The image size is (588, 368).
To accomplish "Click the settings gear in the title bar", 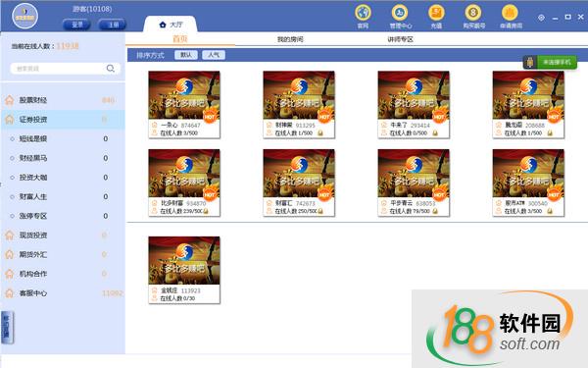I will point(541,18).
